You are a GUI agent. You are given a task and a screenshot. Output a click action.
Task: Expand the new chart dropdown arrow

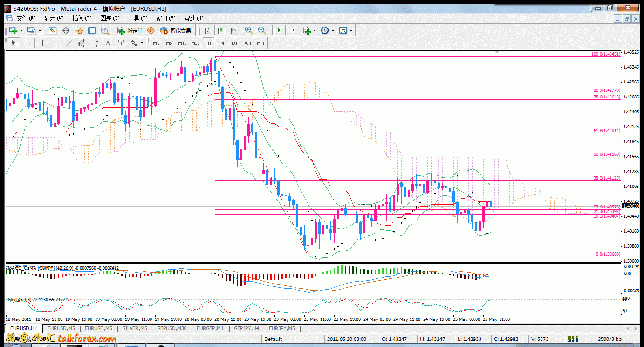(x=21, y=31)
